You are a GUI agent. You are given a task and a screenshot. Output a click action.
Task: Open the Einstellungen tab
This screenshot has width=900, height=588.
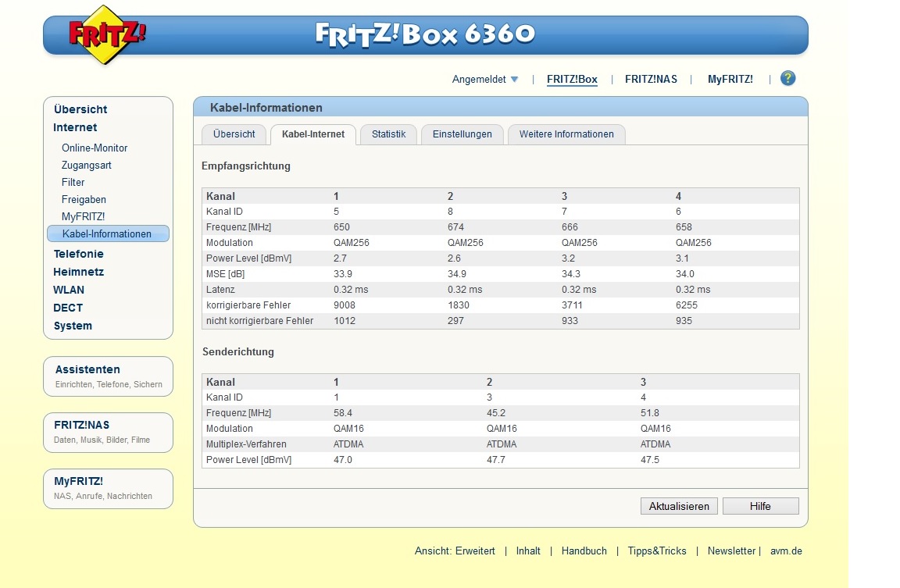point(462,134)
